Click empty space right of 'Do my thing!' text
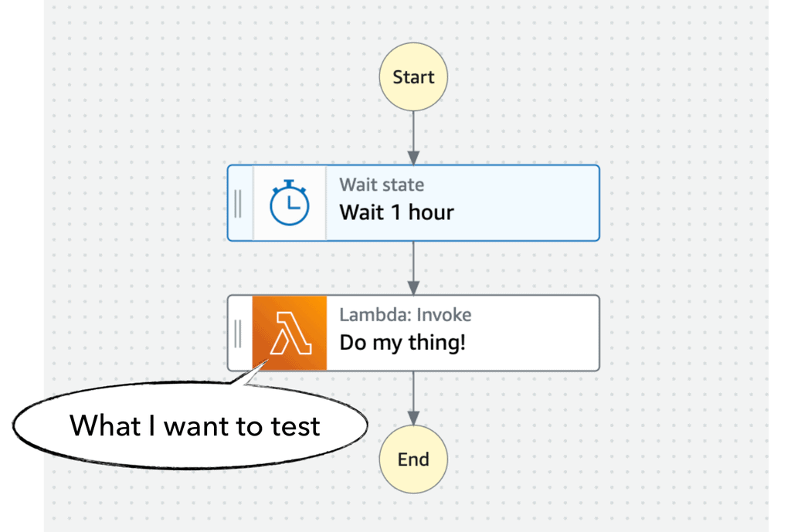 (x=533, y=342)
